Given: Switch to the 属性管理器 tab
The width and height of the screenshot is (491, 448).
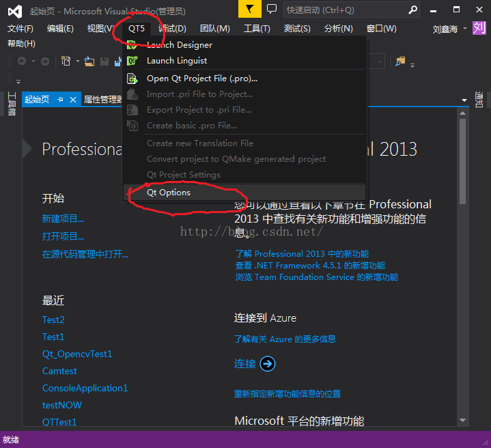Looking at the screenshot, I should (x=102, y=100).
